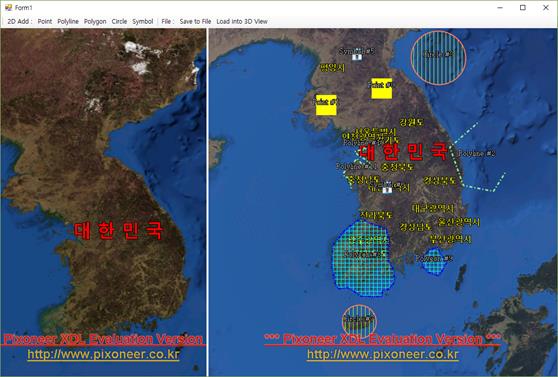Image resolution: width=558 pixels, height=377 pixels.
Task: Choose the Polygon add tool
Action: click(x=95, y=21)
